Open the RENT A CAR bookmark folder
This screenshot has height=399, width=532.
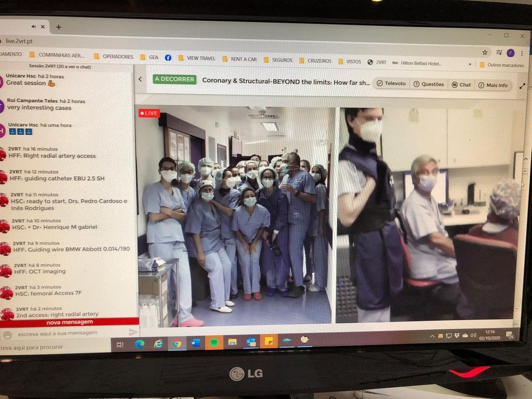click(x=239, y=59)
